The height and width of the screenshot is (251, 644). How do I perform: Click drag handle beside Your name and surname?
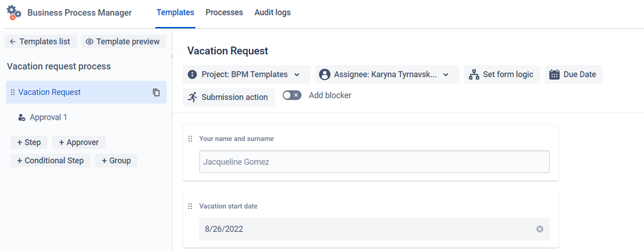[190, 138]
